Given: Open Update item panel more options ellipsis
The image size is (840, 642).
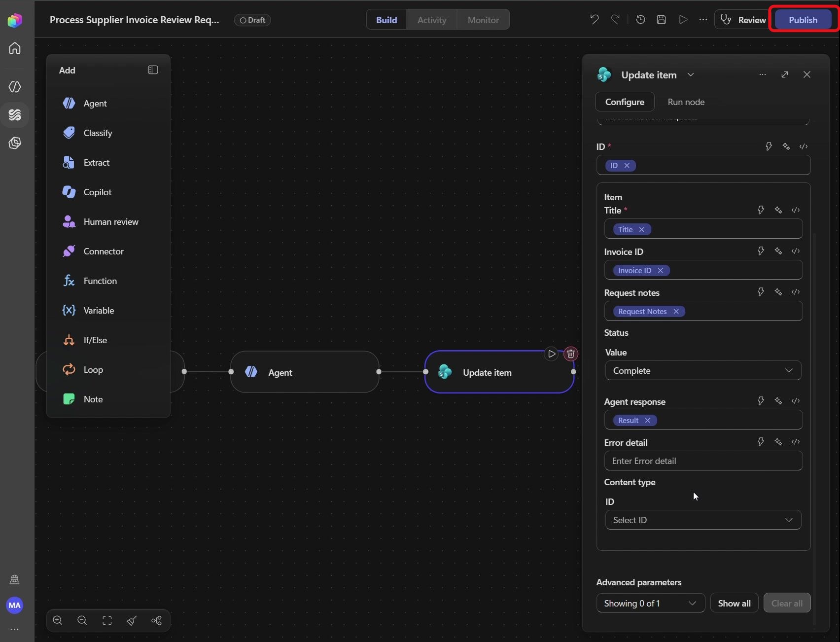Looking at the screenshot, I should click(x=763, y=74).
